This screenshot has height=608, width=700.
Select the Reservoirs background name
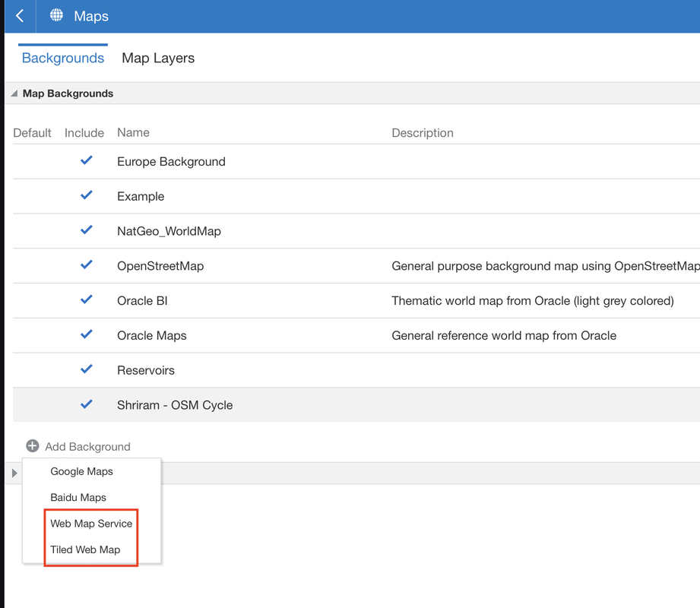145,371
